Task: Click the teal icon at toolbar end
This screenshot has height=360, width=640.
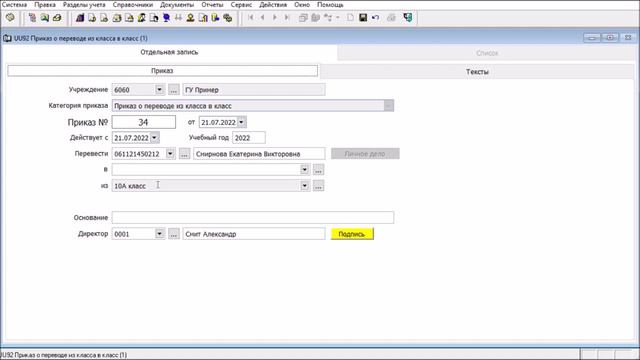Action: (x=407, y=18)
